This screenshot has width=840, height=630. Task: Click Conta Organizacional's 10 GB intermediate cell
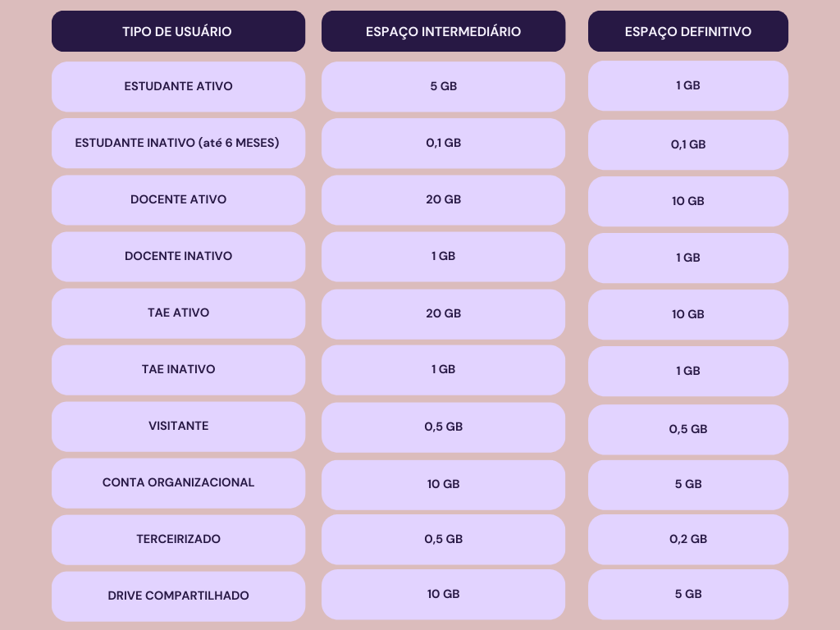443,484
